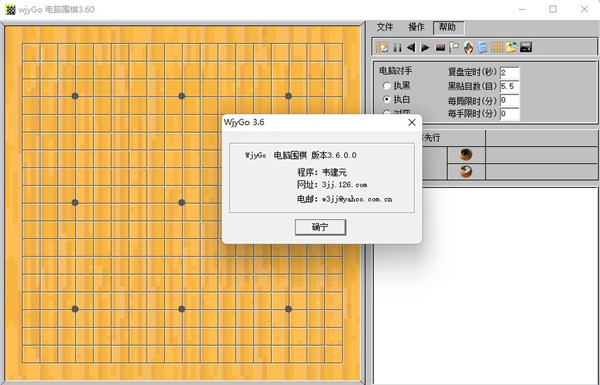This screenshot has height=385, width=600.
Task: Click the open folder toolbar icon
Action: point(511,47)
